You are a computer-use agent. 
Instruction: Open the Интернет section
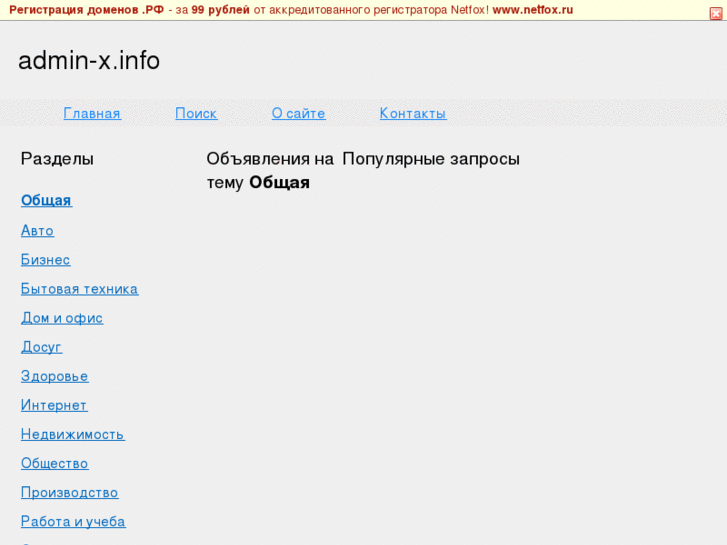54,405
